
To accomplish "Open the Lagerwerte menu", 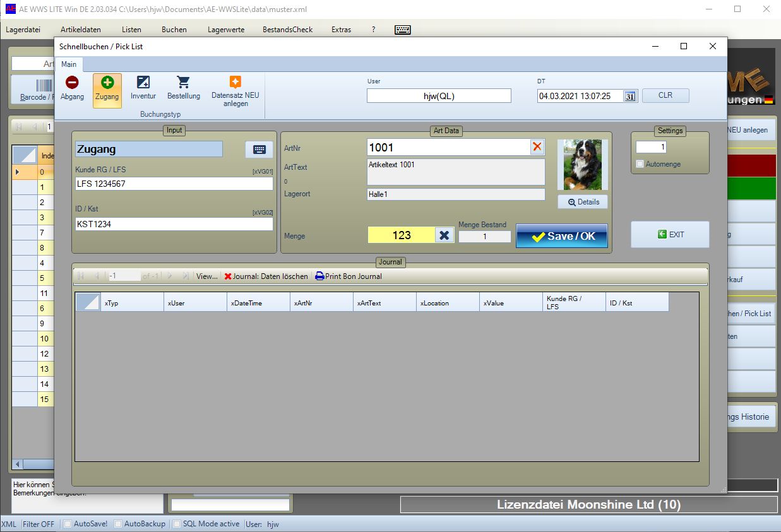I will click(225, 30).
